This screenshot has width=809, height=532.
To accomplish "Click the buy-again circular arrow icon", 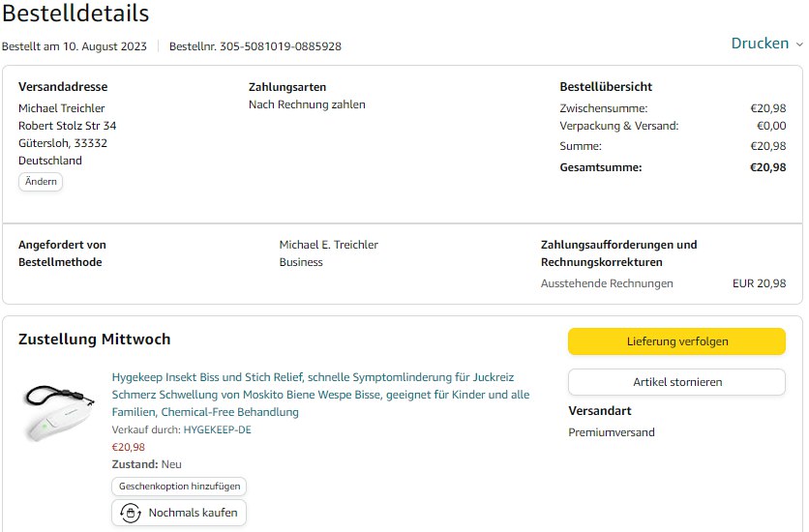I will tap(130, 513).
